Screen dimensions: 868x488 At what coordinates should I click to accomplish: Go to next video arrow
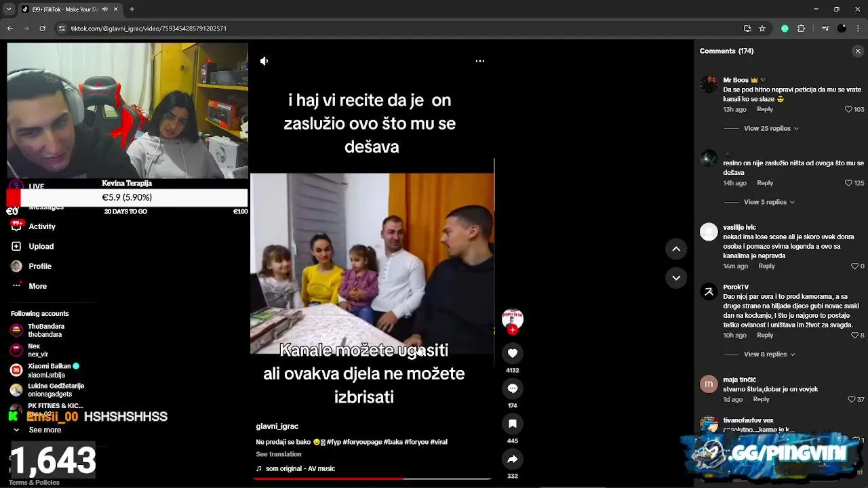tap(676, 277)
